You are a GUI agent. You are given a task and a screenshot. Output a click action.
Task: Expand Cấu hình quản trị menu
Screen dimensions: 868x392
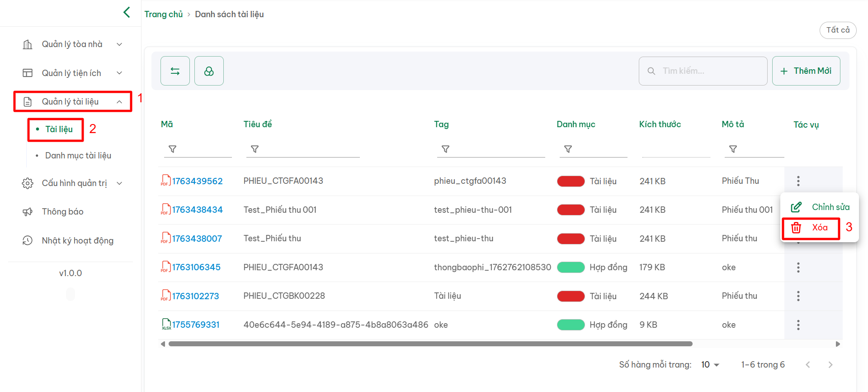pos(72,183)
